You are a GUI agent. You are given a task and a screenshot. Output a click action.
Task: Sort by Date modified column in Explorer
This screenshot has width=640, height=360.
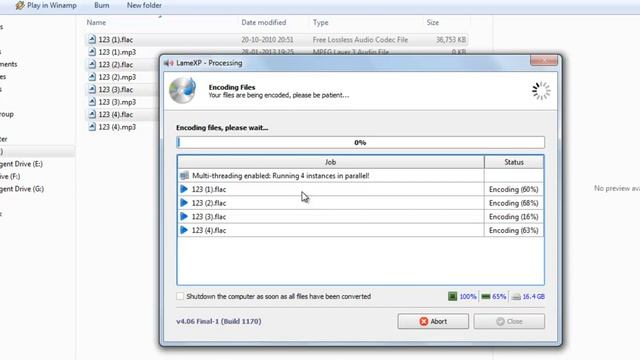264,22
